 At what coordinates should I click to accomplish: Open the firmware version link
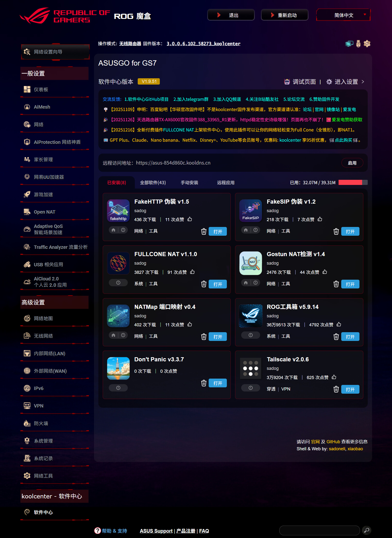(x=204, y=44)
